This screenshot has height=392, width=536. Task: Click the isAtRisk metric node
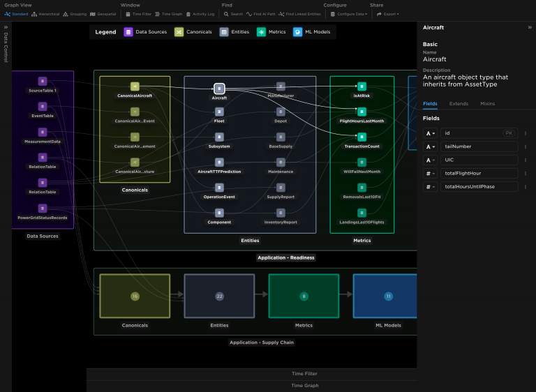362,86
